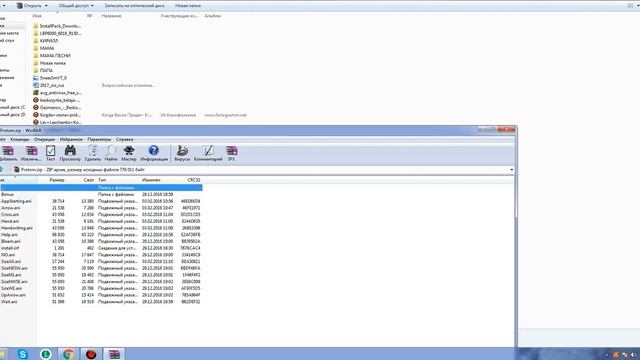Click Записать на оптический диск in Explorer
This screenshot has height=360, width=640.
tap(134, 6)
